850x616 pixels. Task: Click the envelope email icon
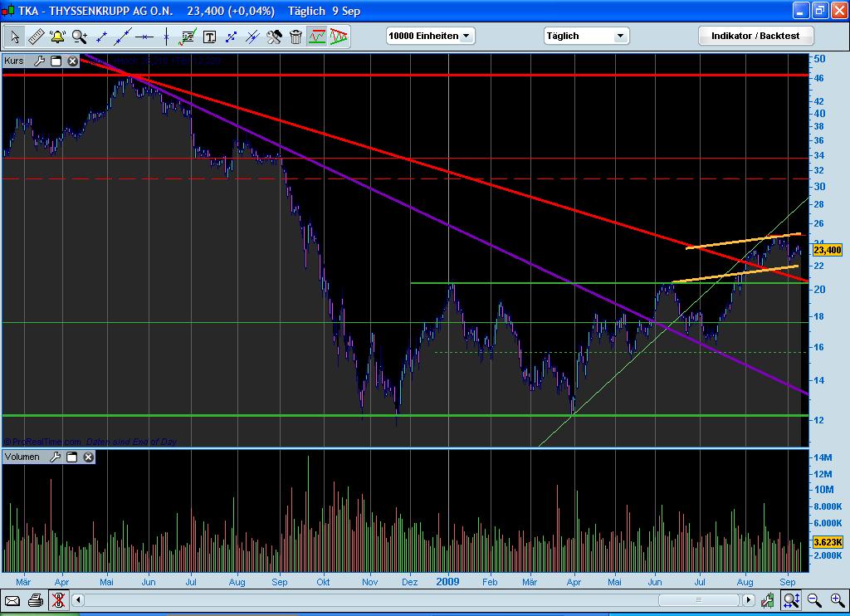coord(12,600)
